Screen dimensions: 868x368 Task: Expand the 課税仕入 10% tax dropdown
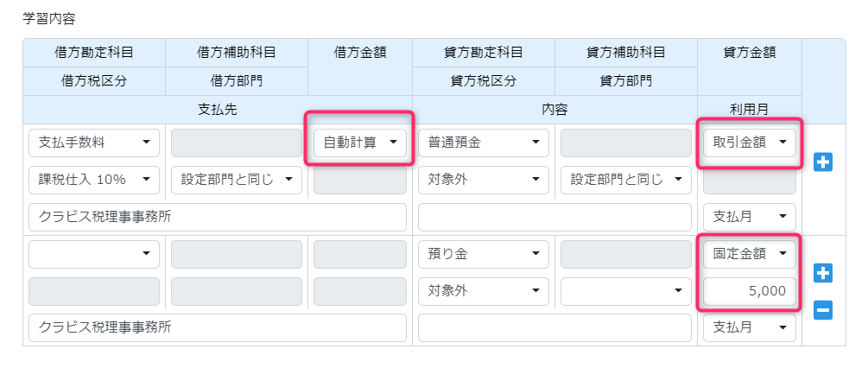pos(94,180)
